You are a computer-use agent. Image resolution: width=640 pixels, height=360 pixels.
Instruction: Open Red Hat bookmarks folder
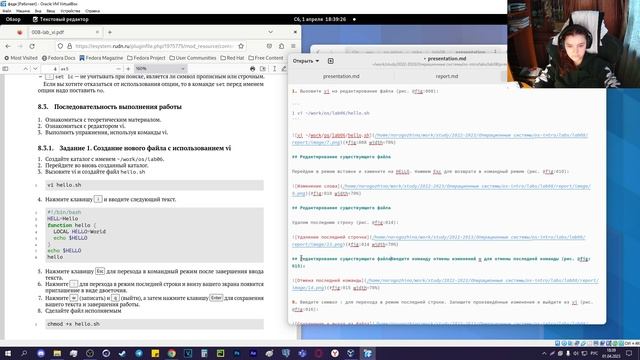[232, 58]
